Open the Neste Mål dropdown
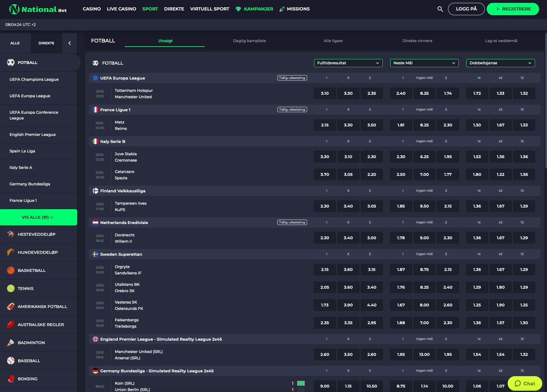Image resolution: width=547 pixels, height=392 pixels. click(424, 63)
